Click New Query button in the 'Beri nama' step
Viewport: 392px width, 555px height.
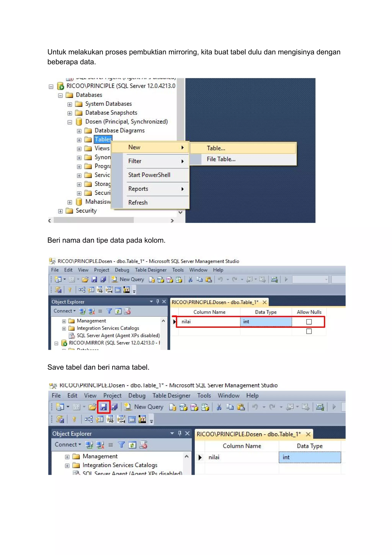pyautogui.click(x=127, y=280)
